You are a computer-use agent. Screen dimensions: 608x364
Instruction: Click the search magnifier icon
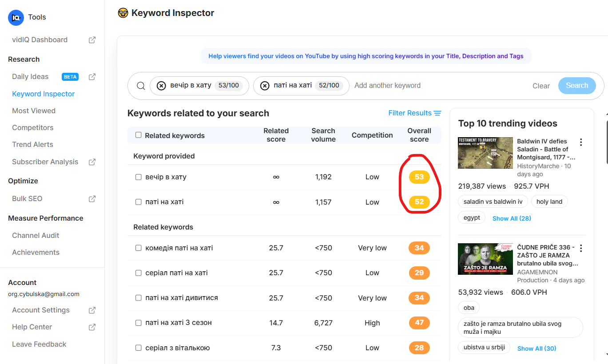141,86
